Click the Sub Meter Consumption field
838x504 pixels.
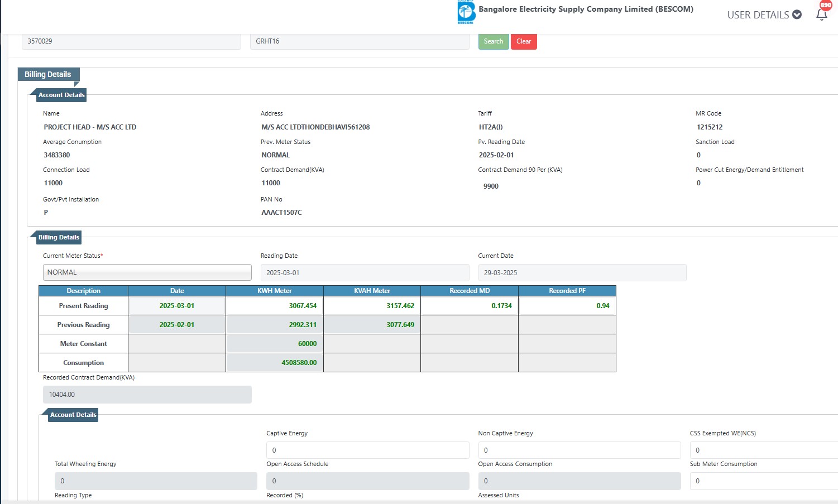click(764, 481)
